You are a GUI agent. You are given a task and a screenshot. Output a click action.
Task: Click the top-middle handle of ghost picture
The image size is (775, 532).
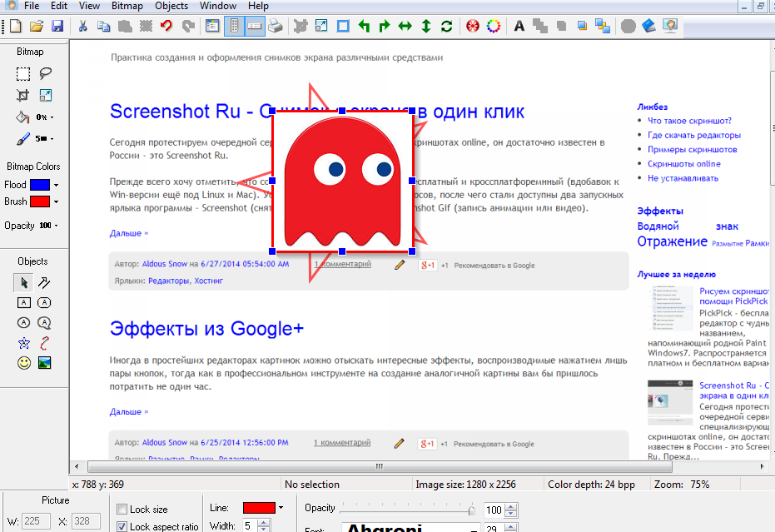click(342, 111)
